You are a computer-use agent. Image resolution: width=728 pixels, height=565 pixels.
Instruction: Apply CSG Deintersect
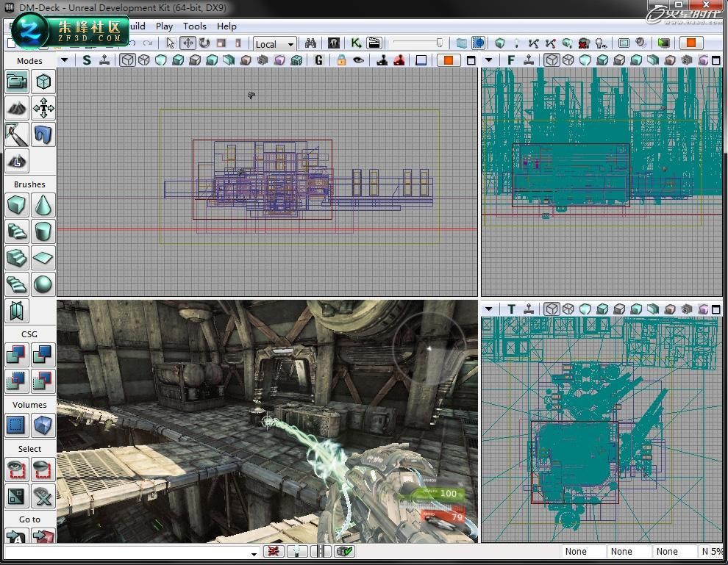pyautogui.click(x=43, y=381)
